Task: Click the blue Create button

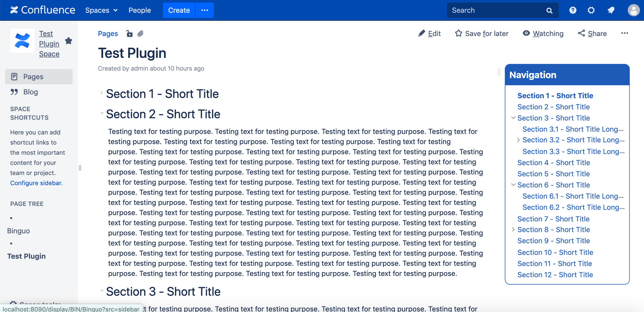Action: coord(179,10)
